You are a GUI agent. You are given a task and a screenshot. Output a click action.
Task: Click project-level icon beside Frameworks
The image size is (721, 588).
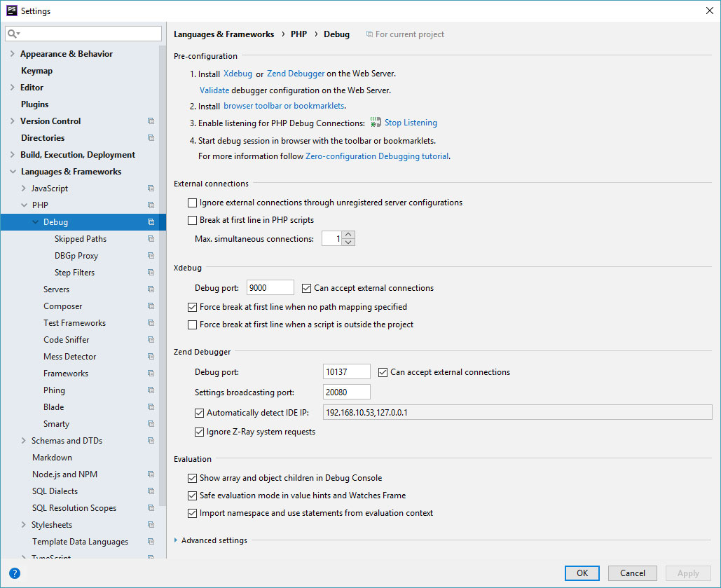click(x=151, y=373)
